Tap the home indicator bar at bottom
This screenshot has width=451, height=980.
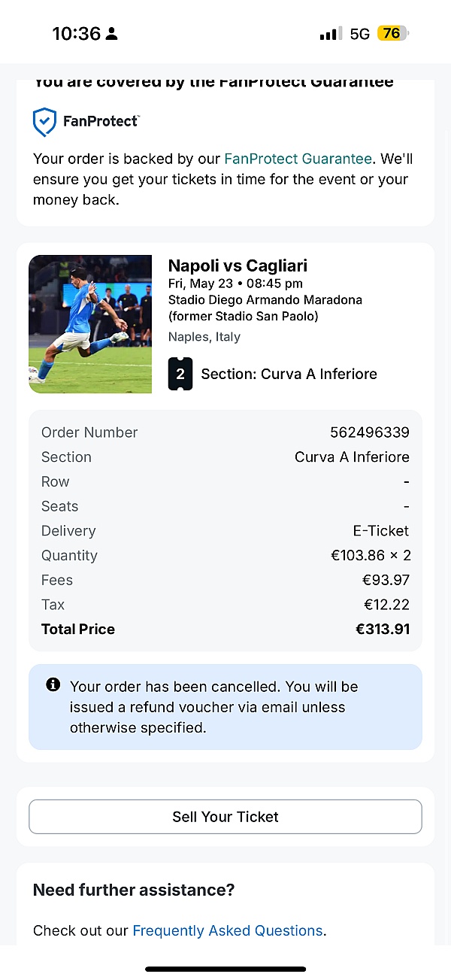[x=225, y=969]
